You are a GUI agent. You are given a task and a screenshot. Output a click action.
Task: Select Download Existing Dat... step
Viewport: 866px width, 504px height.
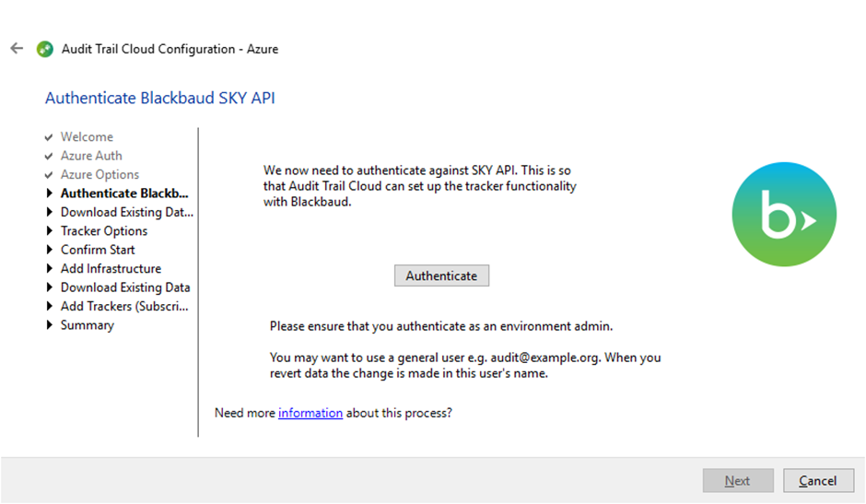pyautogui.click(x=127, y=212)
